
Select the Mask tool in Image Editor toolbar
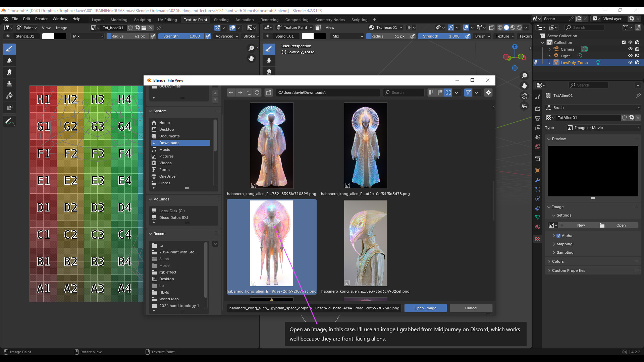(9, 107)
